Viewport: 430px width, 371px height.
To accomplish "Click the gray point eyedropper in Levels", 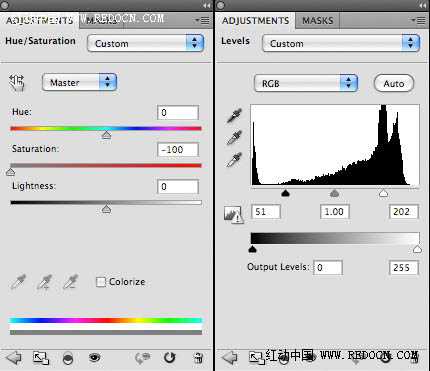I will (x=234, y=137).
